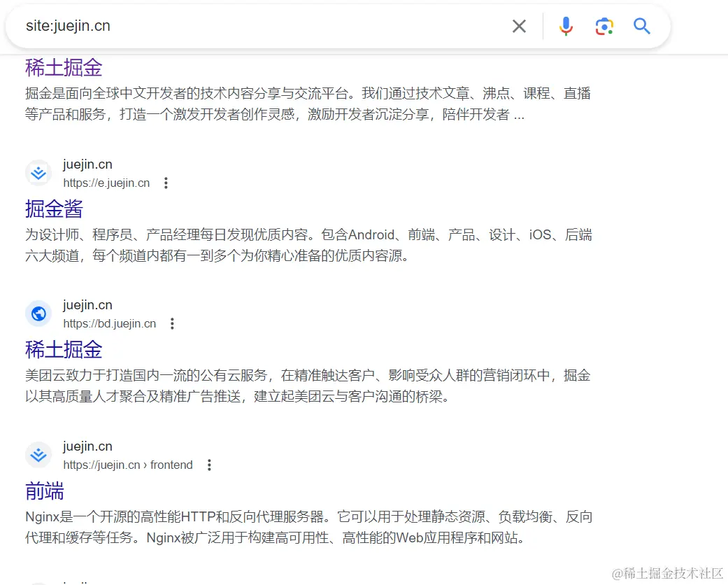Click the juejin.cn favicon above the 前端 result

click(x=38, y=454)
